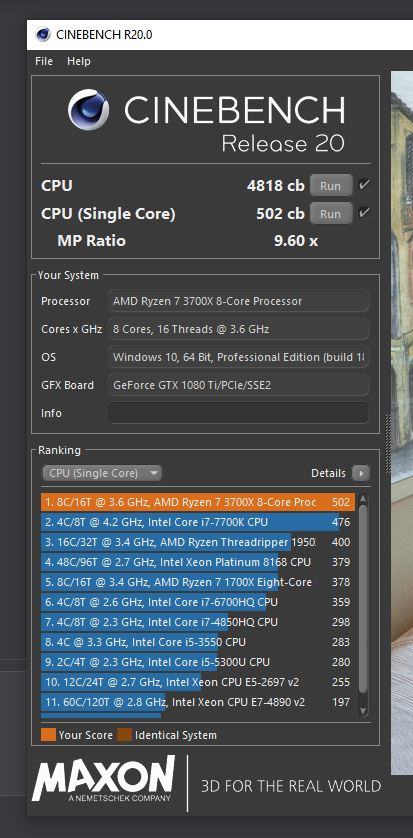Click the MAXON logo
The height and width of the screenshot is (838, 413).
[104, 779]
